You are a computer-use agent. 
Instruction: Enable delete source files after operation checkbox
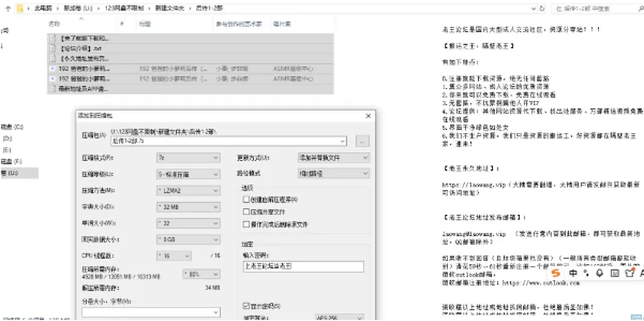click(x=246, y=224)
